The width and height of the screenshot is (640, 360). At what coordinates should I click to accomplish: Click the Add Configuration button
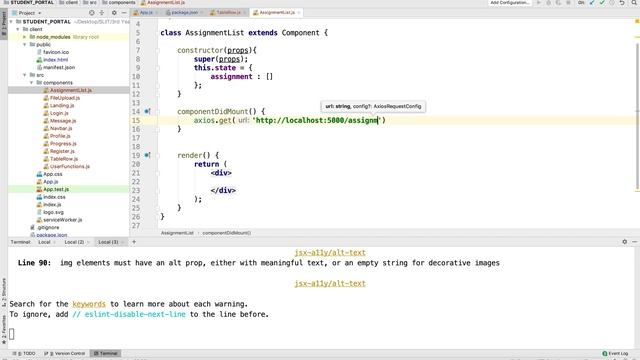[509, 2]
